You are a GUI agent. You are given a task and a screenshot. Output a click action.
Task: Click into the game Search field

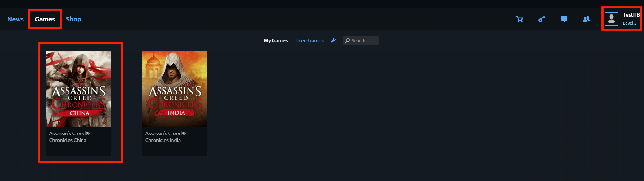361,40
